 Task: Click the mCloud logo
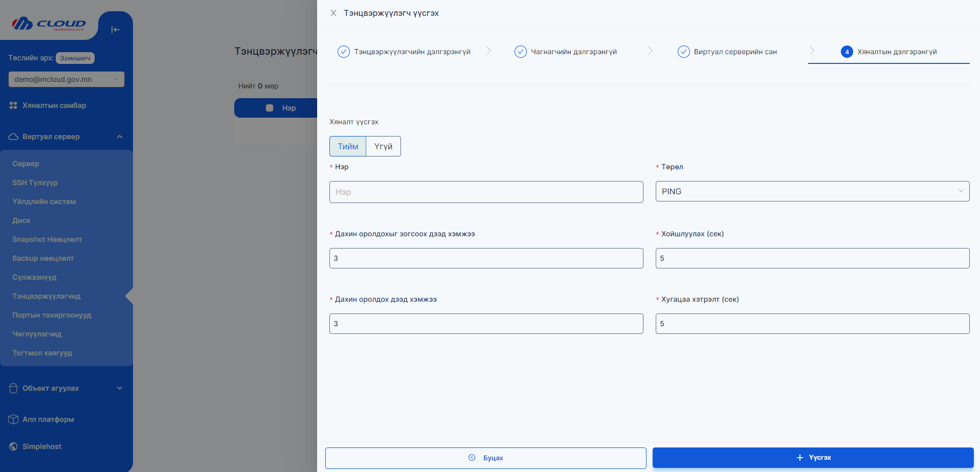pos(49,24)
